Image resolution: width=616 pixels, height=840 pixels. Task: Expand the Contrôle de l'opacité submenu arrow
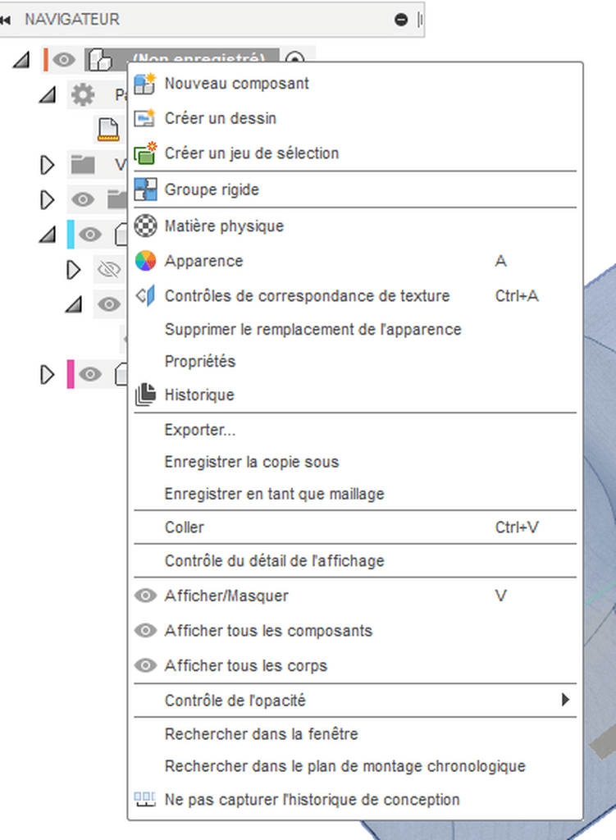click(x=565, y=700)
